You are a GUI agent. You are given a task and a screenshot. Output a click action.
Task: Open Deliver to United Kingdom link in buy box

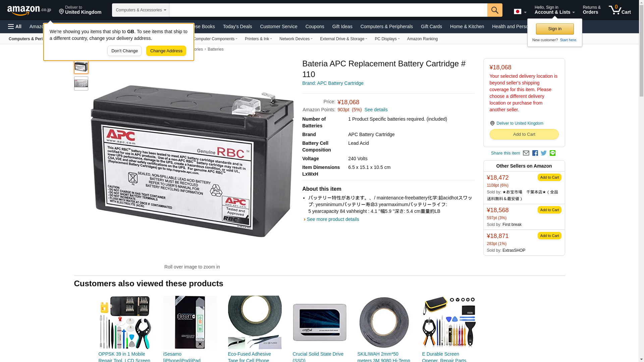click(519, 123)
